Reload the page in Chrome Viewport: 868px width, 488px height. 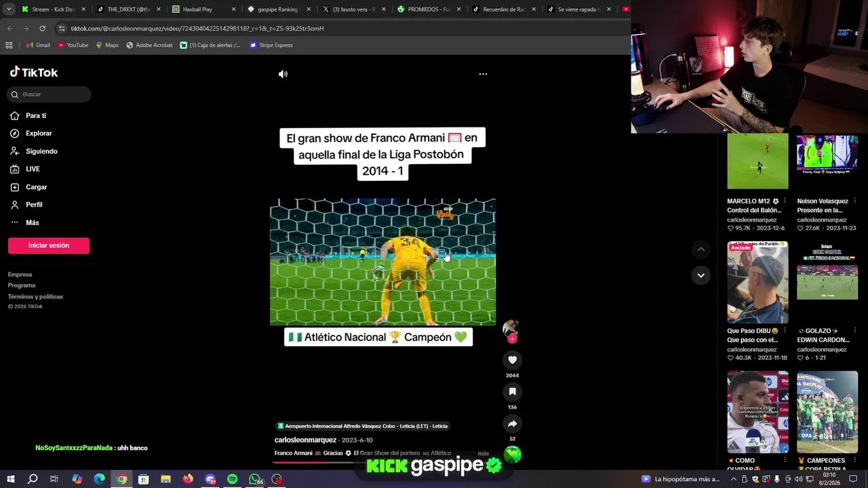(42, 28)
